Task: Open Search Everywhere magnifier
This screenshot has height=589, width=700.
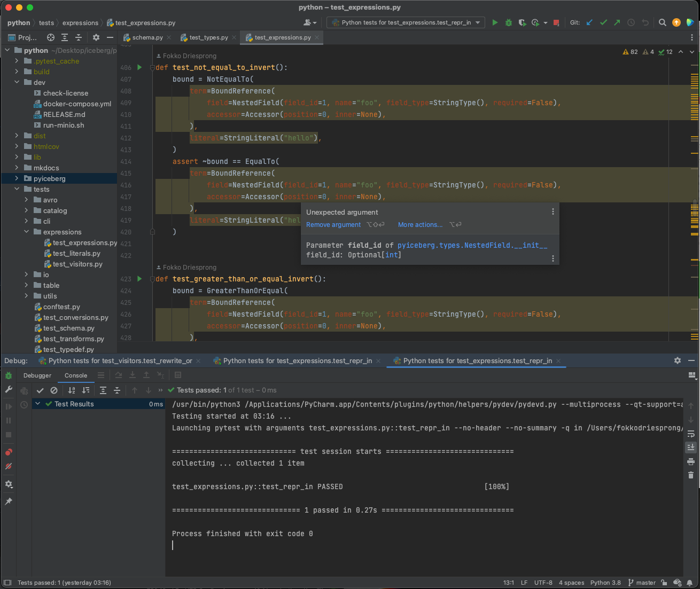Action: pos(663,22)
